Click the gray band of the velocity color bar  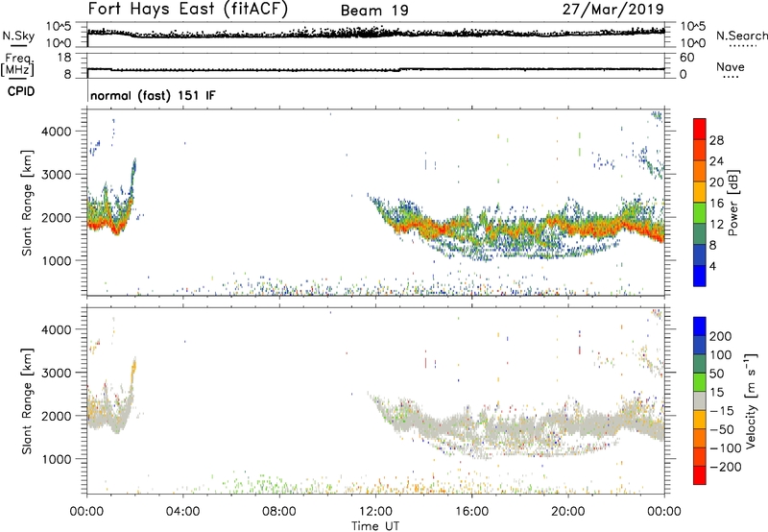coord(700,400)
